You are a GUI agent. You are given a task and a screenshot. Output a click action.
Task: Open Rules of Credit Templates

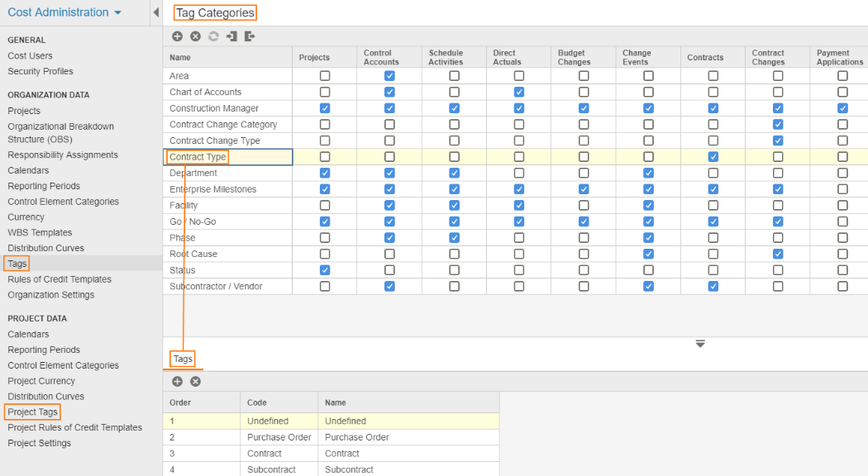[x=60, y=279]
